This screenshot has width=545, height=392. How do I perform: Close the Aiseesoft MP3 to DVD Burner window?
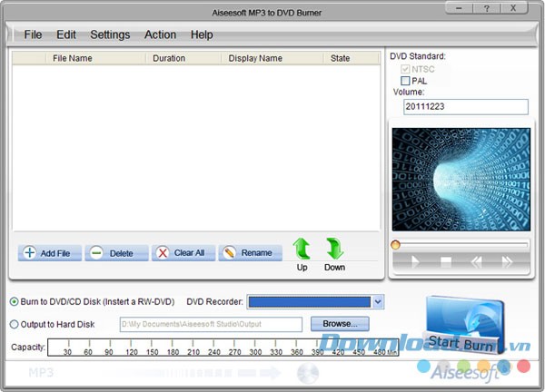(x=513, y=8)
